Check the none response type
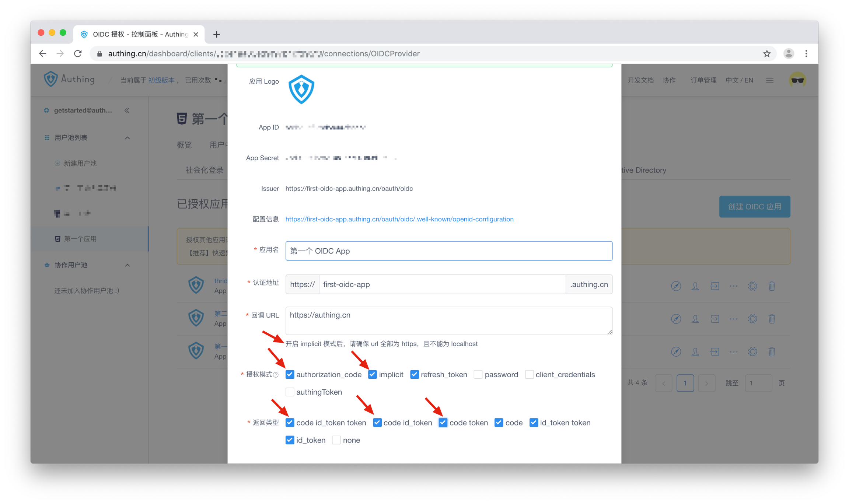 pyautogui.click(x=336, y=440)
